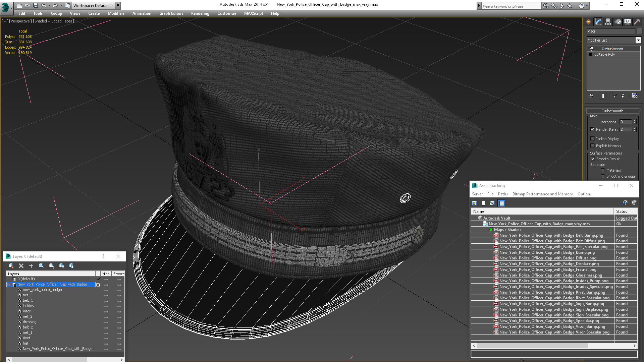This screenshot has height=362, width=644.
Task: Click Highlight Selected Objects' Layers icon
Action: (51, 266)
